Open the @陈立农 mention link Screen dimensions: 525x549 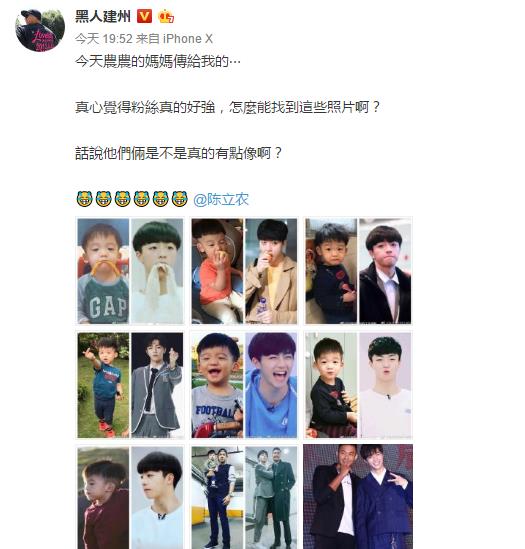[x=221, y=200]
